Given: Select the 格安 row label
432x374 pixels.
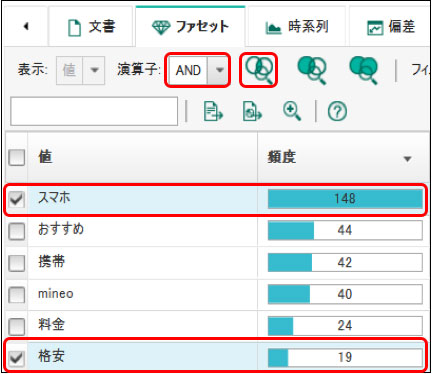Looking at the screenshot, I should click(x=51, y=356).
